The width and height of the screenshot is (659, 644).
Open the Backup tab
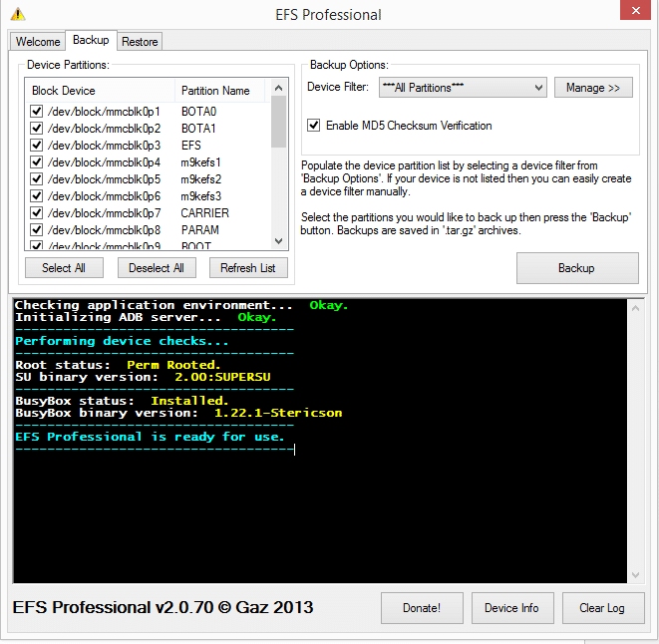tap(91, 40)
